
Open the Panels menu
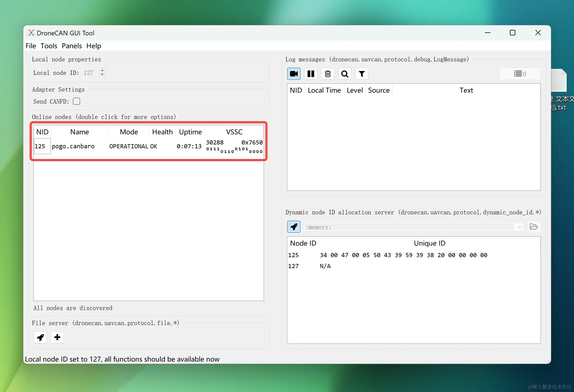pos(72,46)
